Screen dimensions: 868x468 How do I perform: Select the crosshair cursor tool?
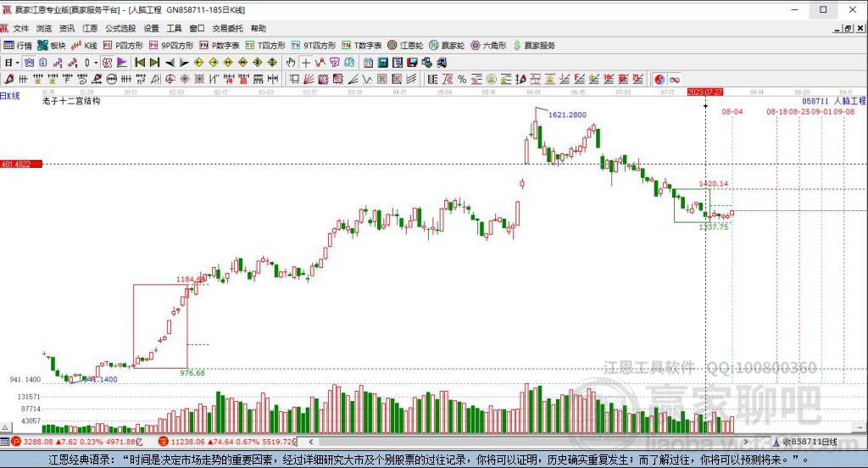coord(305,63)
